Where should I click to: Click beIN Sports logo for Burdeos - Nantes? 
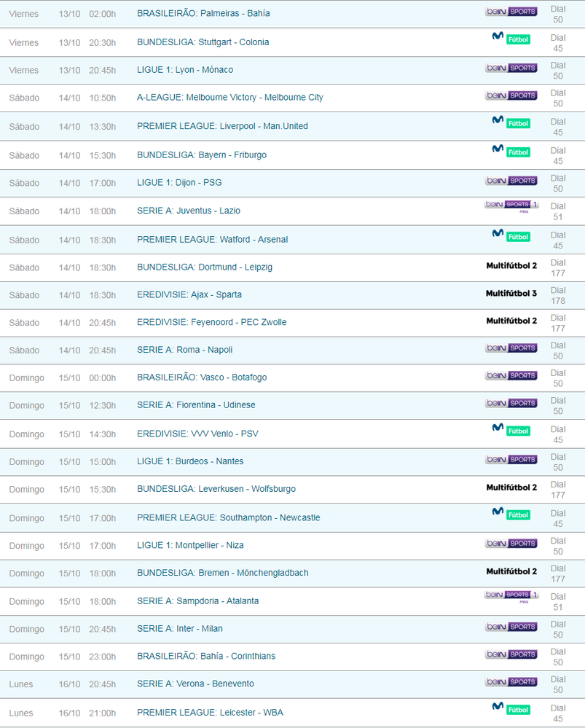pyautogui.click(x=511, y=459)
